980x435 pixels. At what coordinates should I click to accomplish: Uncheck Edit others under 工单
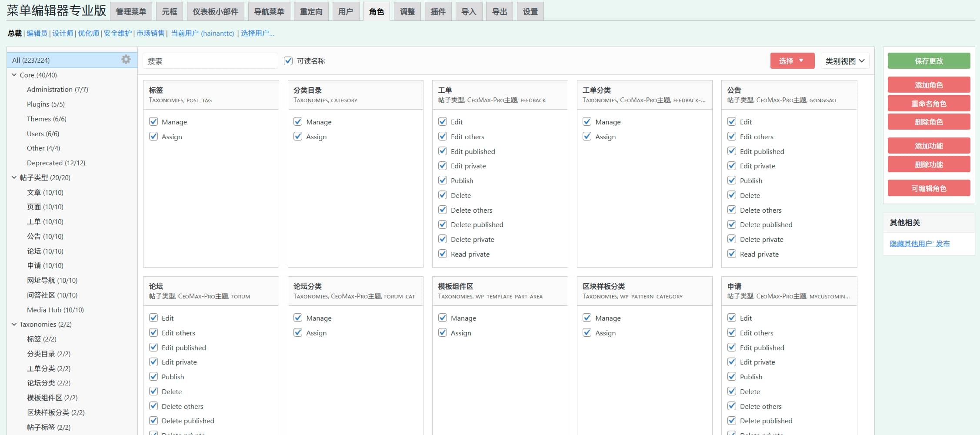tap(443, 137)
